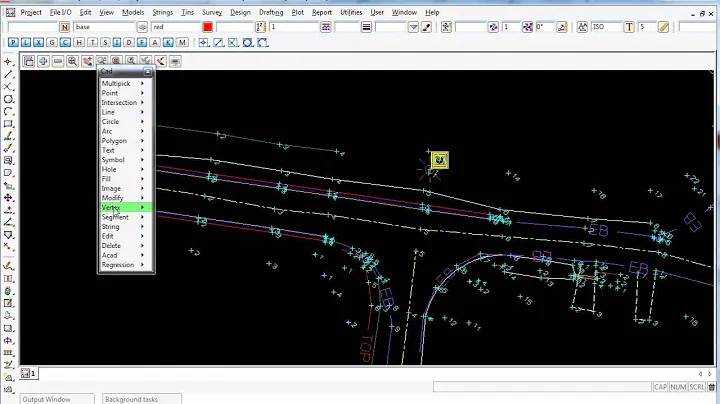Image resolution: width=720 pixels, height=404 pixels.
Task: Click the line snap icon in snaps toolbar
Action: coord(219,43)
